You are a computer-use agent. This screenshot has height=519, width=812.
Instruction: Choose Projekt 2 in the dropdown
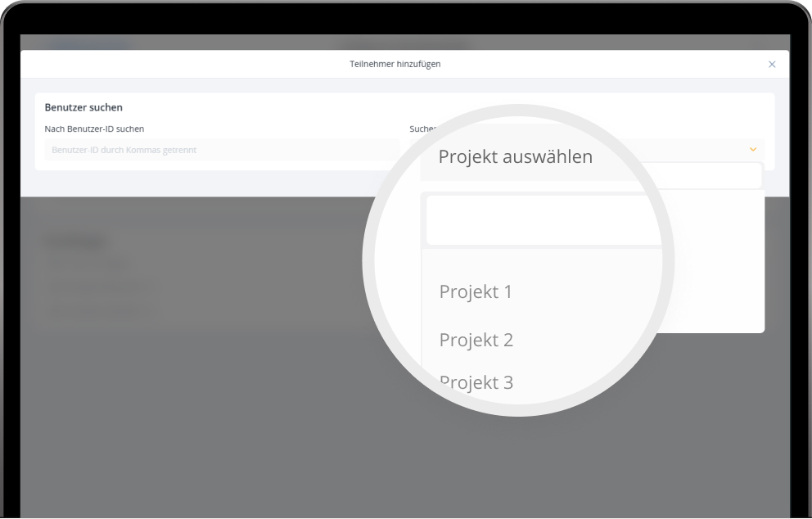[476, 340]
